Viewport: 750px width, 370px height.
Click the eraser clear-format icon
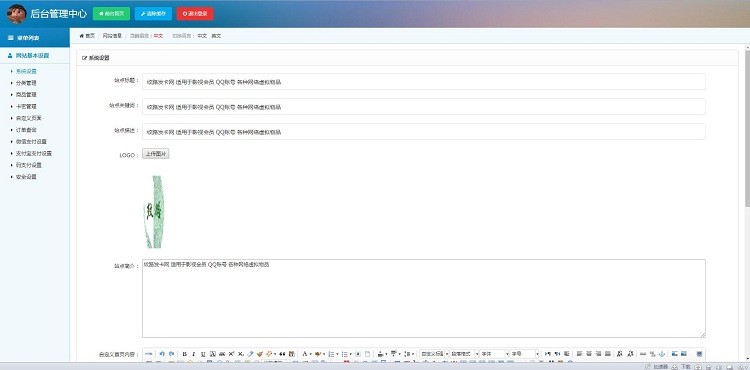tap(250, 354)
